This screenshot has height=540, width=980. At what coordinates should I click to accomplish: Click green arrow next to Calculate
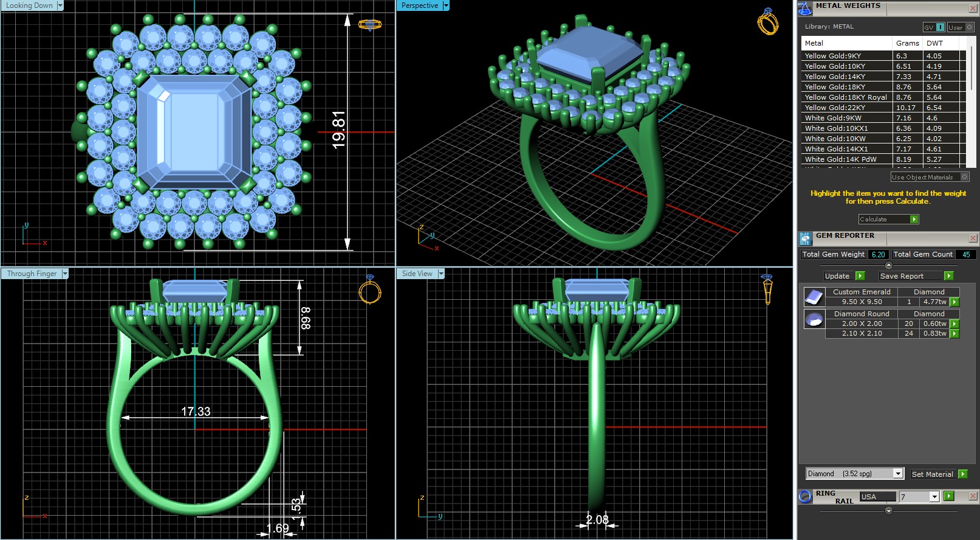point(914,220)
